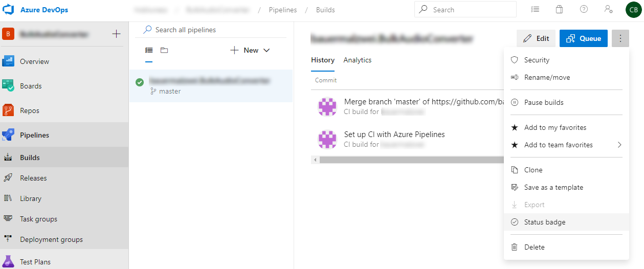Screen dimensions: 644x269
Task: Switch to folder view of pipelines
Action: (x=164, y=50)
